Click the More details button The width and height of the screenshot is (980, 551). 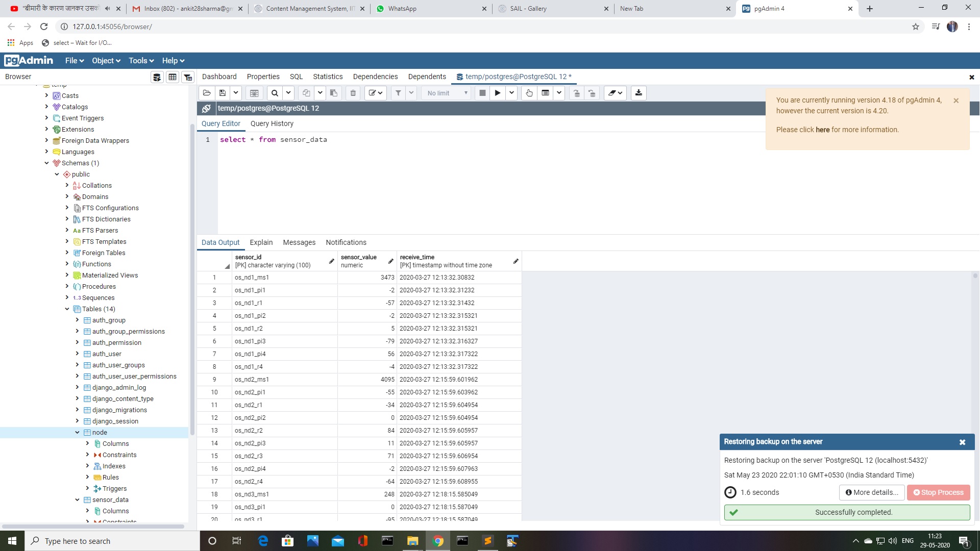coord(872,492)
